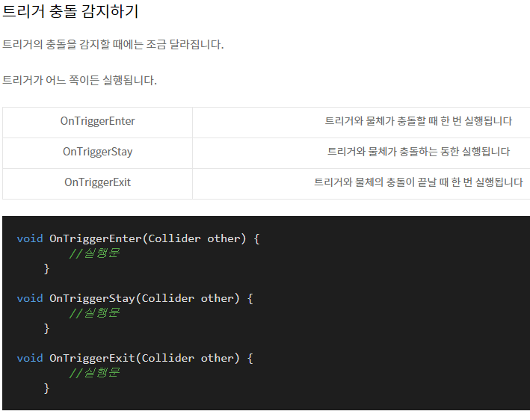The width and height of the screenshot is (530, 420).
Task: Click the closing brace after OnTriggerExit block
Action: (x=46, y=389)
